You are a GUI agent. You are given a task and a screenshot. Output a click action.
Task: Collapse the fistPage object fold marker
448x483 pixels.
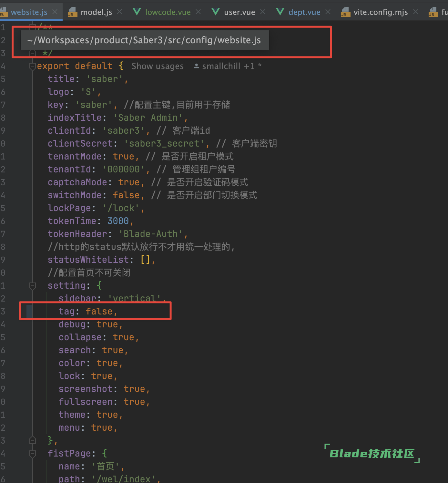32,454
